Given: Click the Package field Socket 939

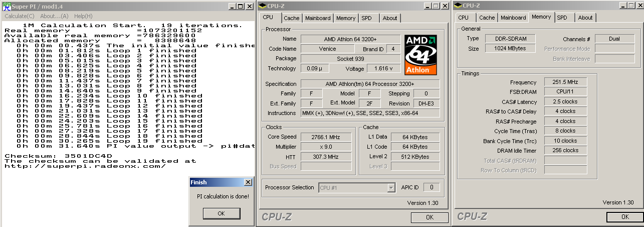Looking at the screenshot, I should tap(350, 59).
